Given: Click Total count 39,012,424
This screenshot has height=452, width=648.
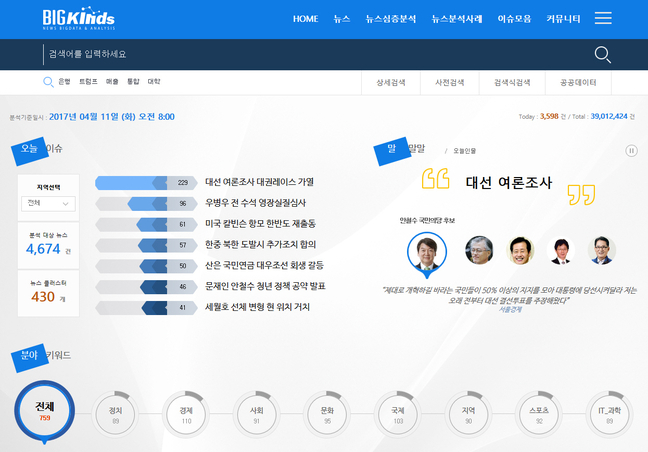Looking at the screenshot, I should pos(609,117).
